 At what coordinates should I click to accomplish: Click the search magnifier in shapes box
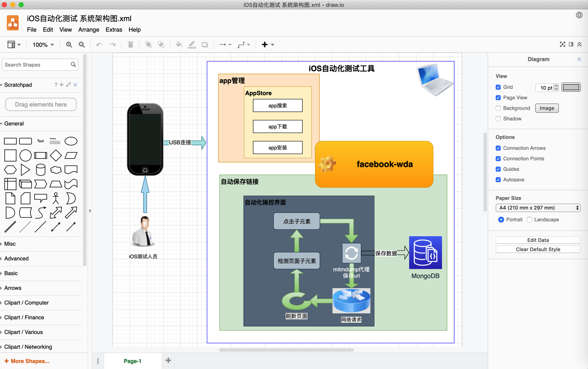click(x=73, y=65)
